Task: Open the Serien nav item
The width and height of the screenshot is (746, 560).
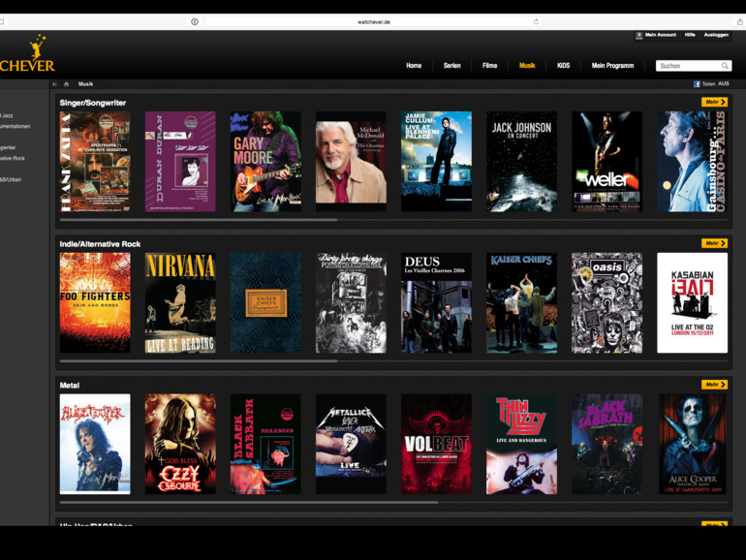Action: click(452, 66)
